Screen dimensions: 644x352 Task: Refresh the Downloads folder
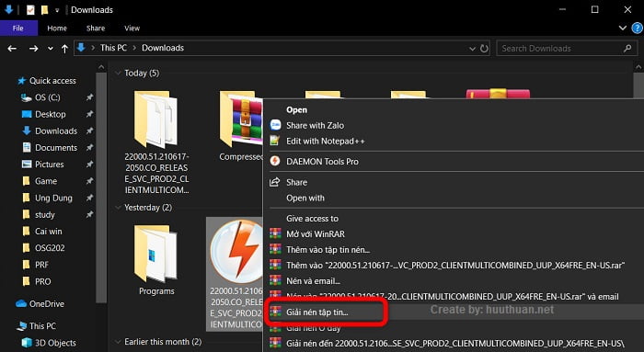point(484,49)
